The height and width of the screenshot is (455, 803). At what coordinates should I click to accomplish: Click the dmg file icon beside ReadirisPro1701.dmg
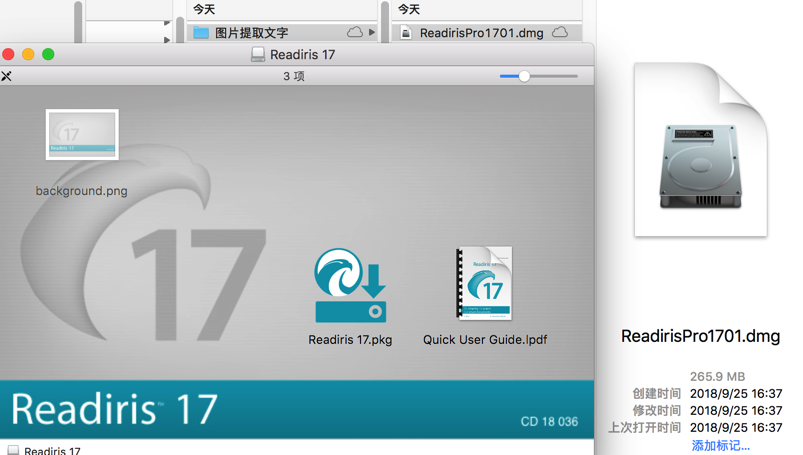pyautogui.click(x=406, y=33)
